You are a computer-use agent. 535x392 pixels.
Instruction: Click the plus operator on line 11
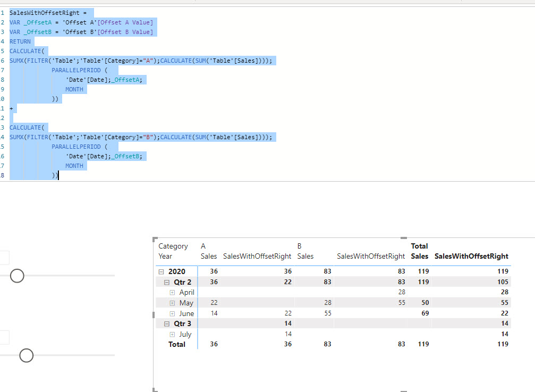(11, 108)
